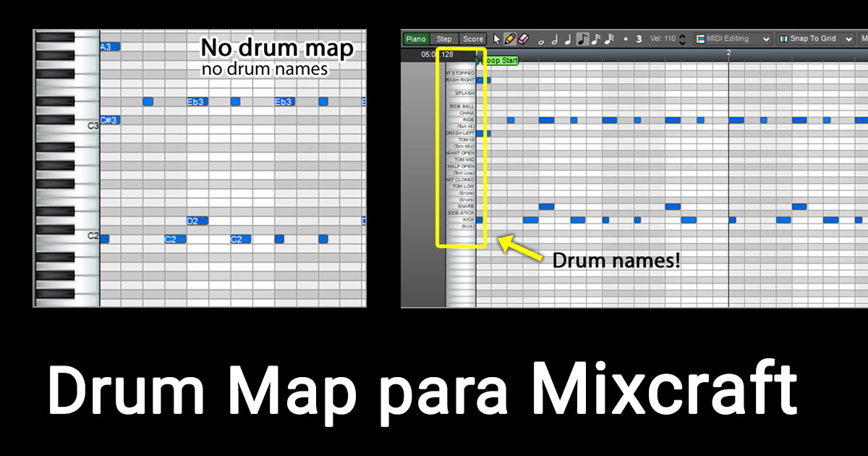Select the first SNARE note block
The image size is (868, 456).
(x=546, y=206)
